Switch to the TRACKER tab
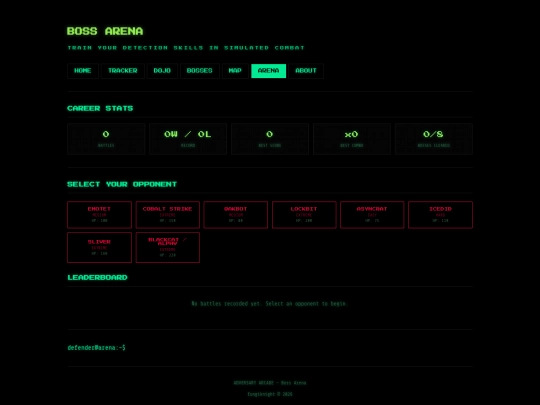The image size is (540, 405). point(123,71)
